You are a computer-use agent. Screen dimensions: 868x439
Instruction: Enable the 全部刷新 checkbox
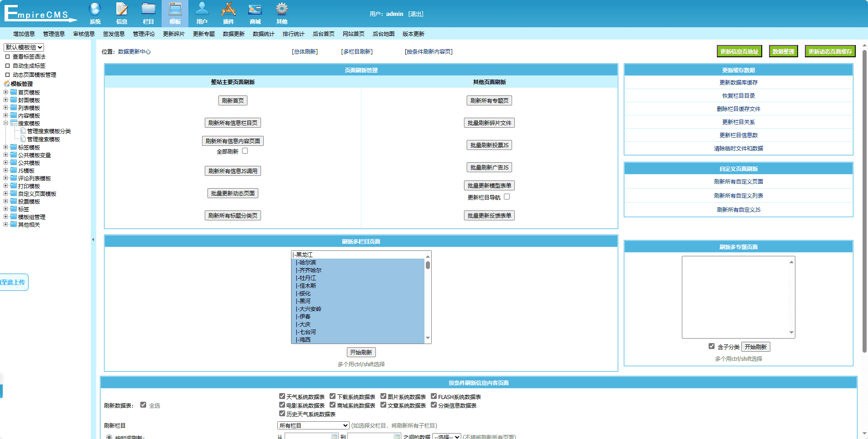tap(245, 151)
